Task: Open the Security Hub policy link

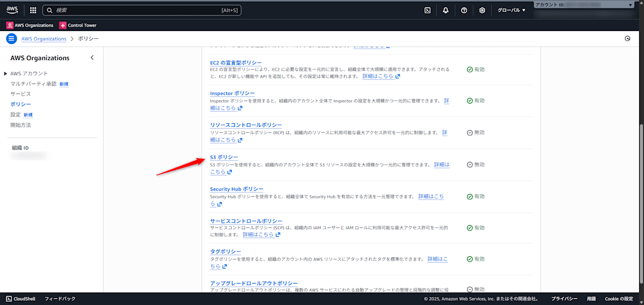Action: 237,189
